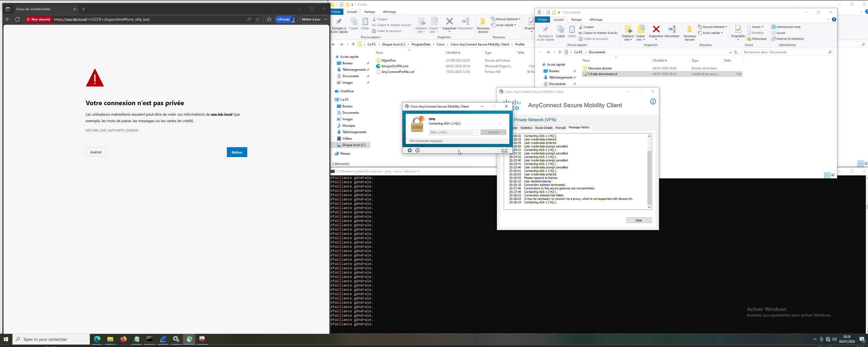Click the Windows taskbar search box
868x347 pixels.
click(51, 339)
